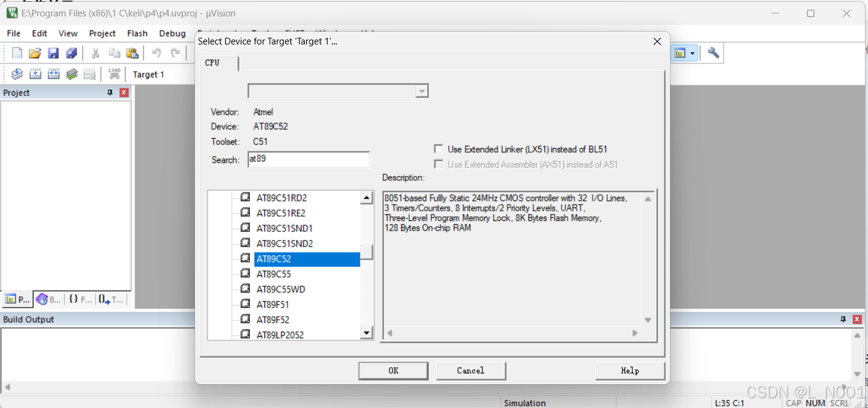Pin the Project panel with the pushpin icon
Viewport: 868px width, 408px height.
(x=110, y=93)
